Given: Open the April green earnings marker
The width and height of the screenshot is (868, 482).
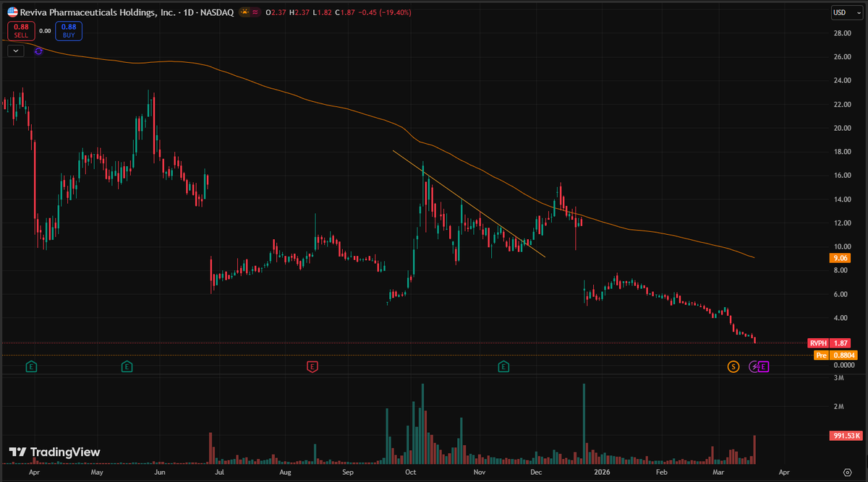Looking at the screenshot, I should [31, 367].
